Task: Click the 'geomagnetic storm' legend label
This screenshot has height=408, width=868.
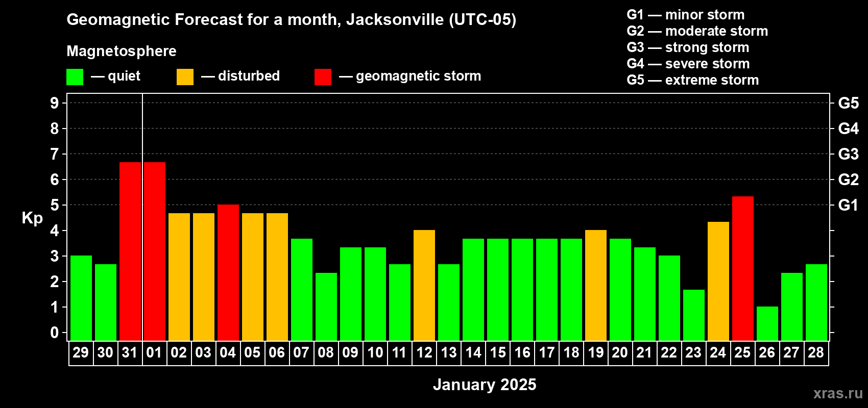Action: 419,76
